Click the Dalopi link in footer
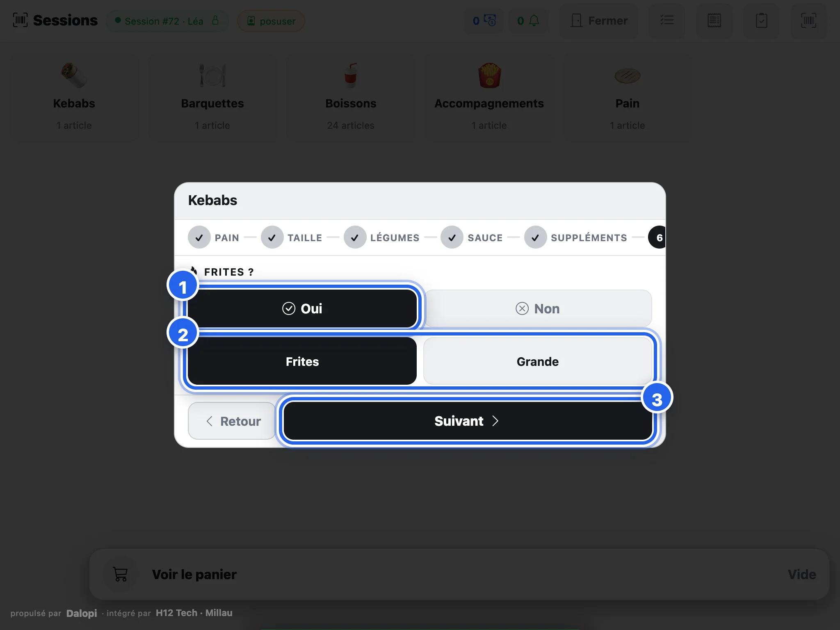 (82, 613)
